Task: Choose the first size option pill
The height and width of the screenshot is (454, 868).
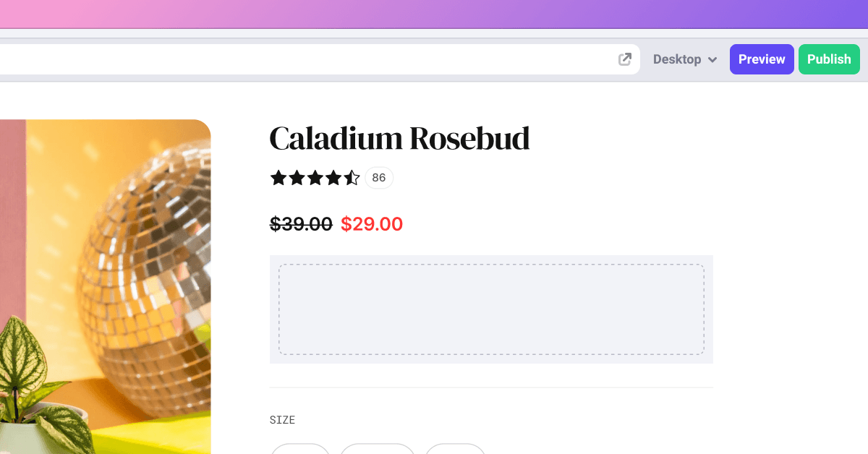Action: click(x=300, y=450)
